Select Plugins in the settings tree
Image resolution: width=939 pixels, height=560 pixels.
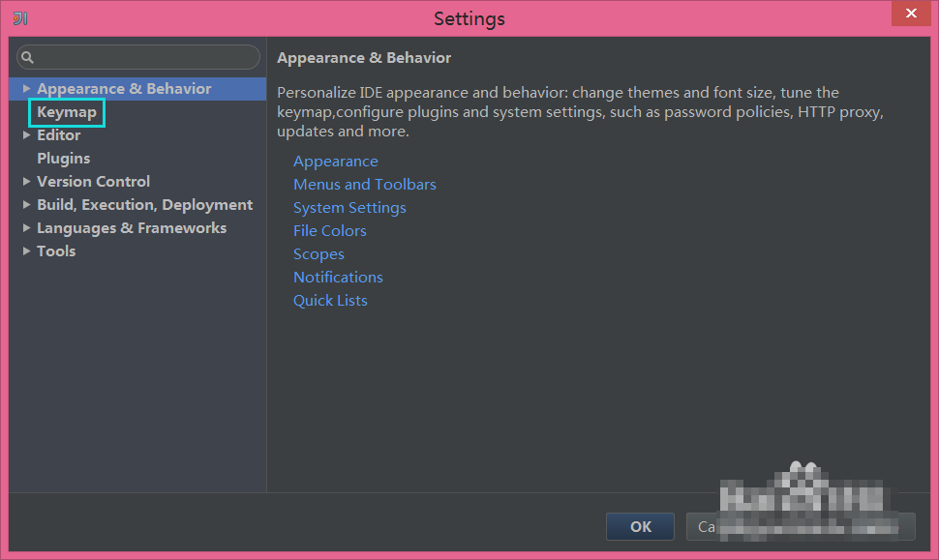tap(63, 159)
